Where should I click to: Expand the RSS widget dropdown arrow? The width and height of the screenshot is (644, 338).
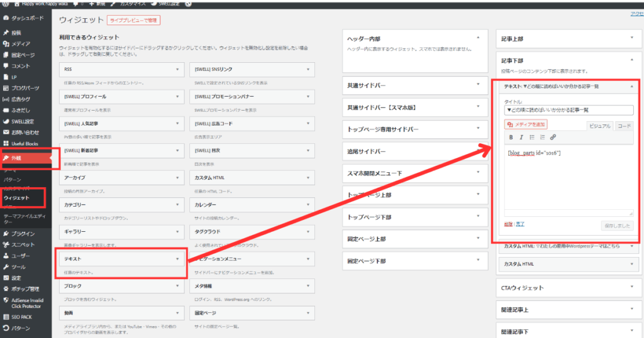pyautogui.click(x=178, y=69)
